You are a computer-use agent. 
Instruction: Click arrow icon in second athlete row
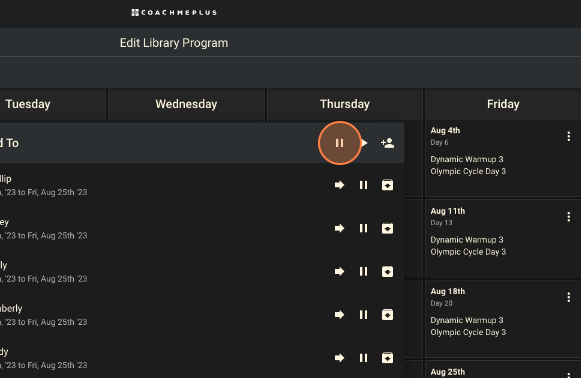pos(339,228)
